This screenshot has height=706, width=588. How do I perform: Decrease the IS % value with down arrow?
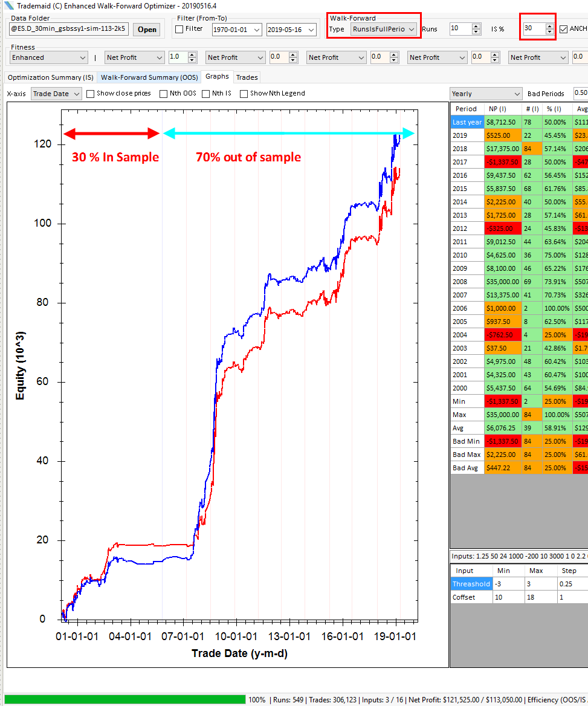(x=549, y=32)
